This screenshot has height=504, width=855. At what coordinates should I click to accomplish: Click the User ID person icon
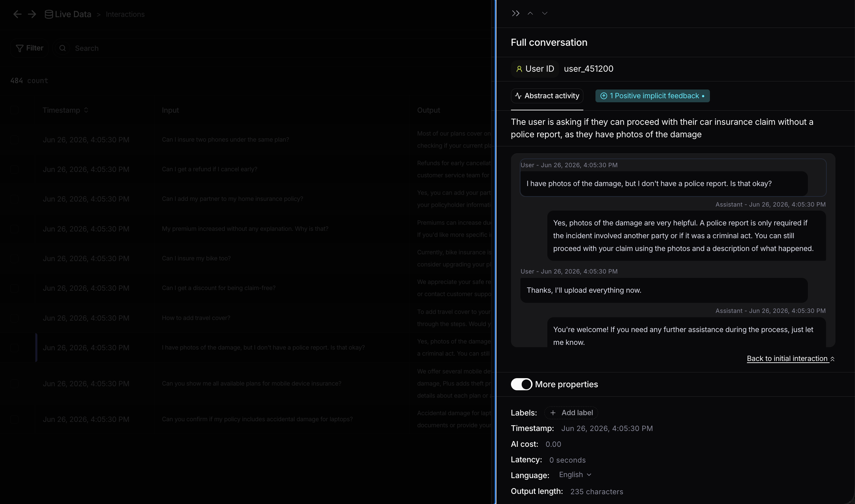coord(519,69)
